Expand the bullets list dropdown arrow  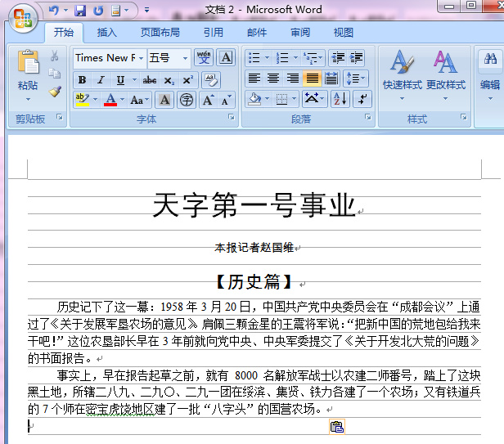267,58
